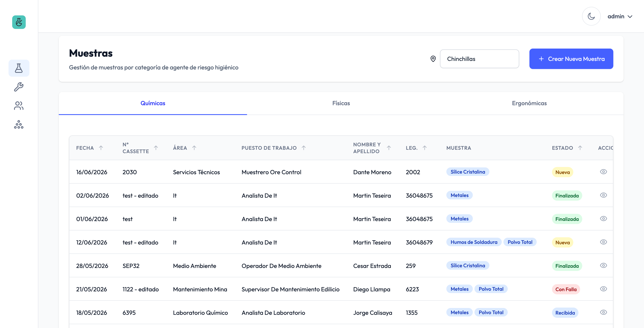Click the PUESTO DE TRABAJO column header
The height and width of the screenshot is (328, 644).
coord(269,148)
